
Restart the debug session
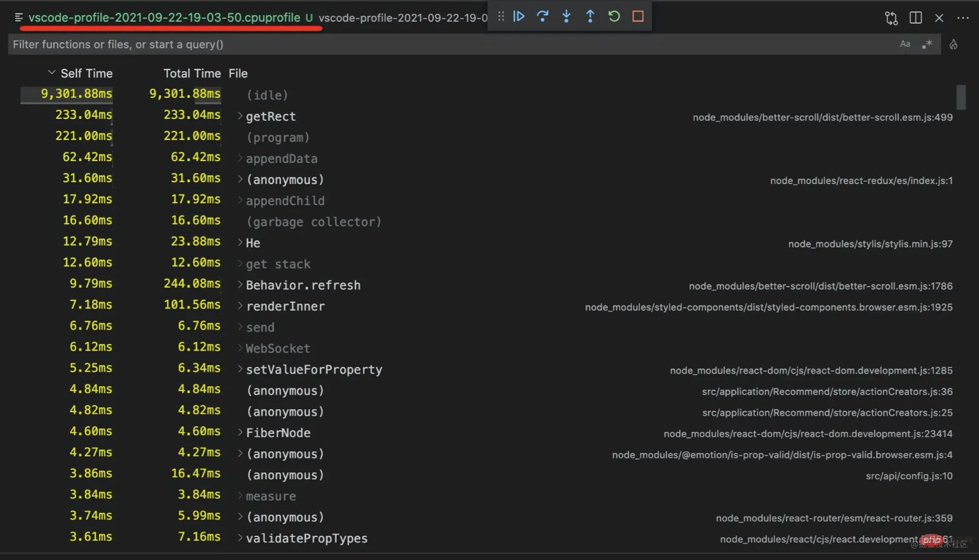coord(614,16)
